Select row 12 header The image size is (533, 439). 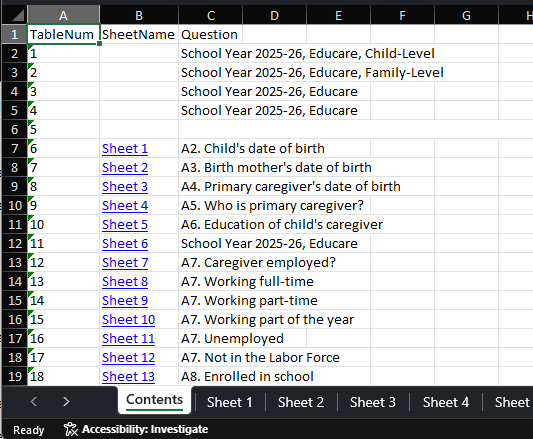tap(15, 243)
